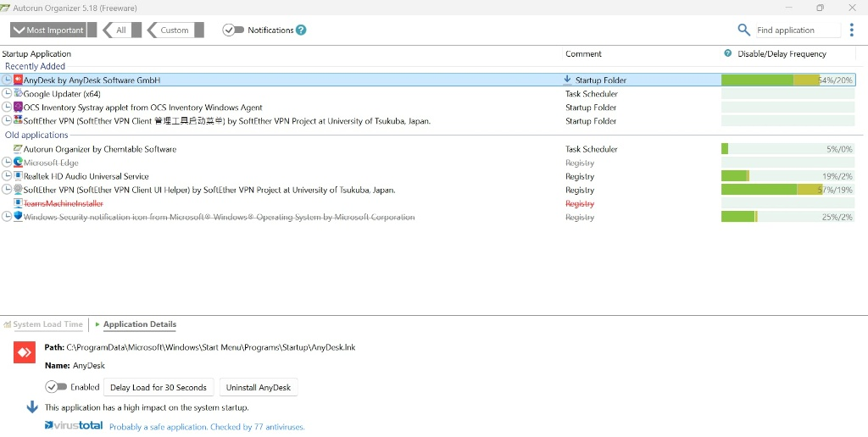Click the Find application search field
The height and width of the screenshot is (437, 868).
(798, 30)
